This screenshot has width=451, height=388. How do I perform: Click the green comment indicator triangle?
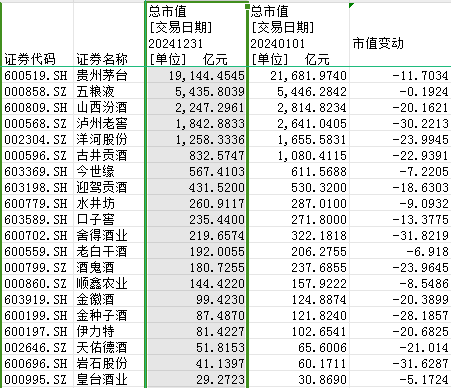351,5
